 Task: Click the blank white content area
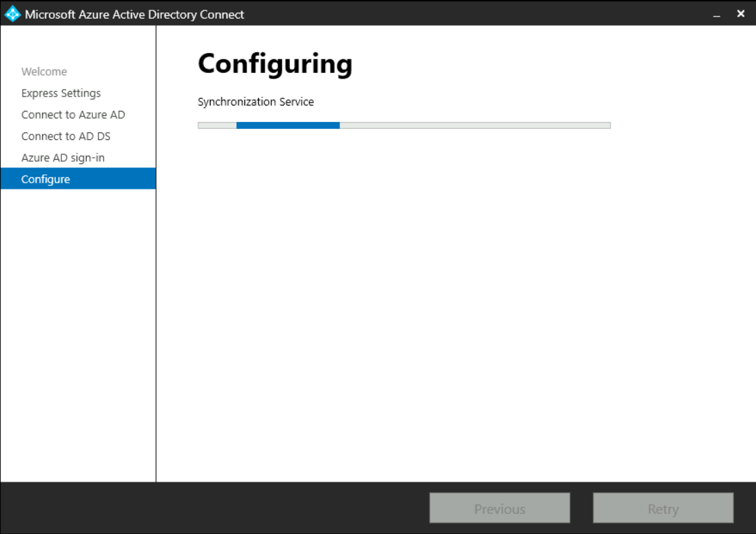click(x=454, y=303)
